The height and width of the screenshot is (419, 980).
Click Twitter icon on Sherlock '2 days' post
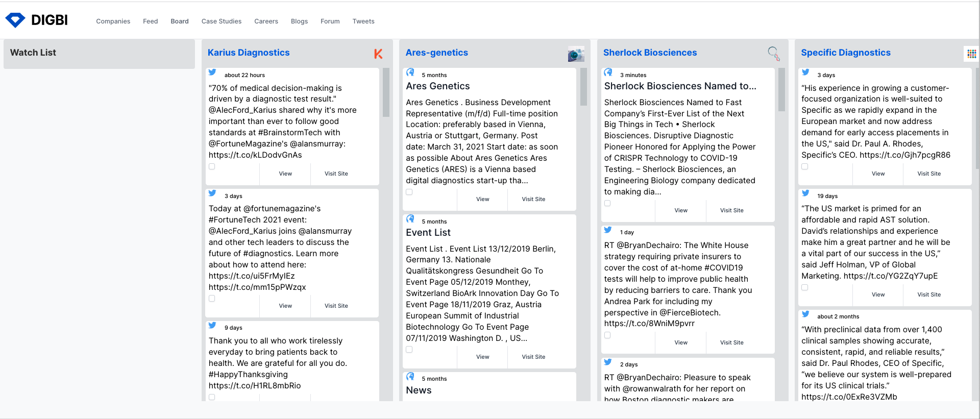608,362
